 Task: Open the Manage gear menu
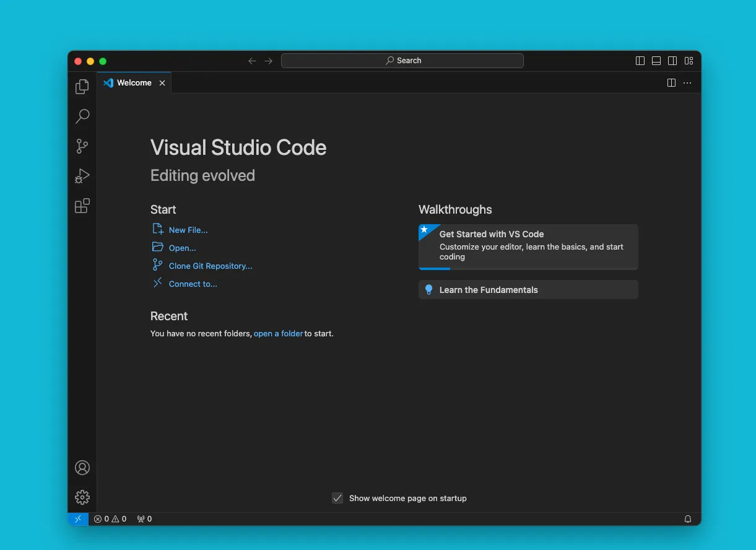(82, 497)
